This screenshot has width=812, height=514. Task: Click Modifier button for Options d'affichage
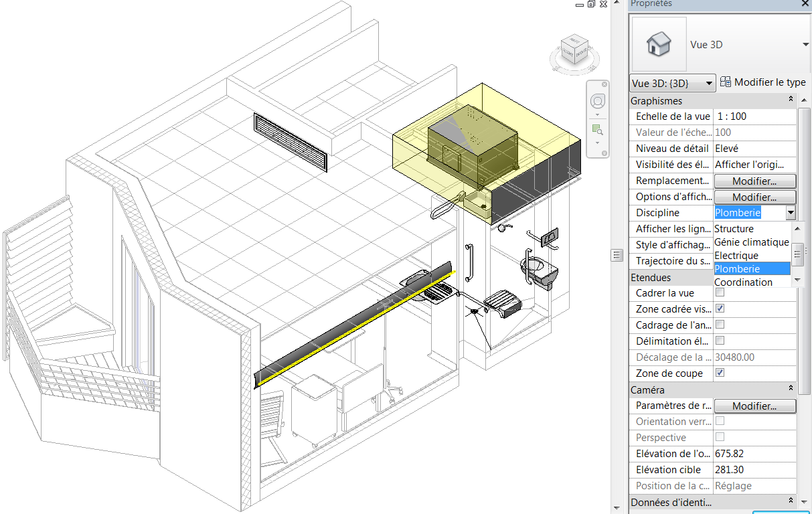coord(754,197)
